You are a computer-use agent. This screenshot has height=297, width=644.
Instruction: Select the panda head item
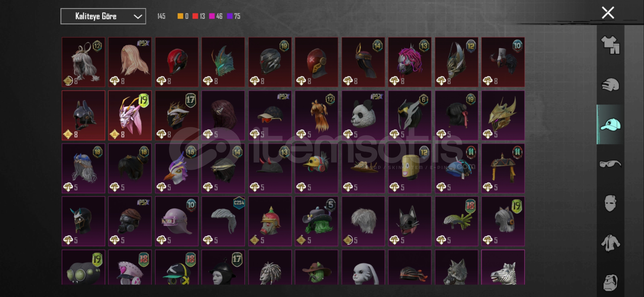click(x=363, y=116)
